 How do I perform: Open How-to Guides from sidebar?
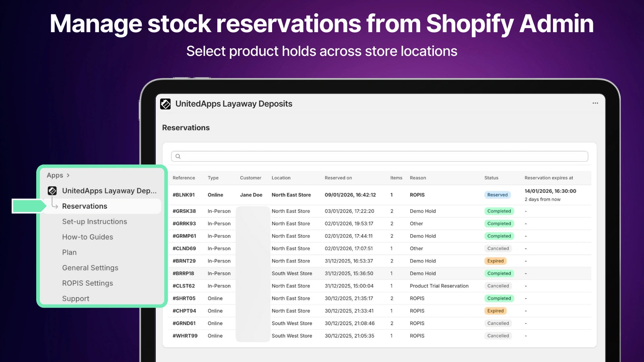tap(87, 237)
